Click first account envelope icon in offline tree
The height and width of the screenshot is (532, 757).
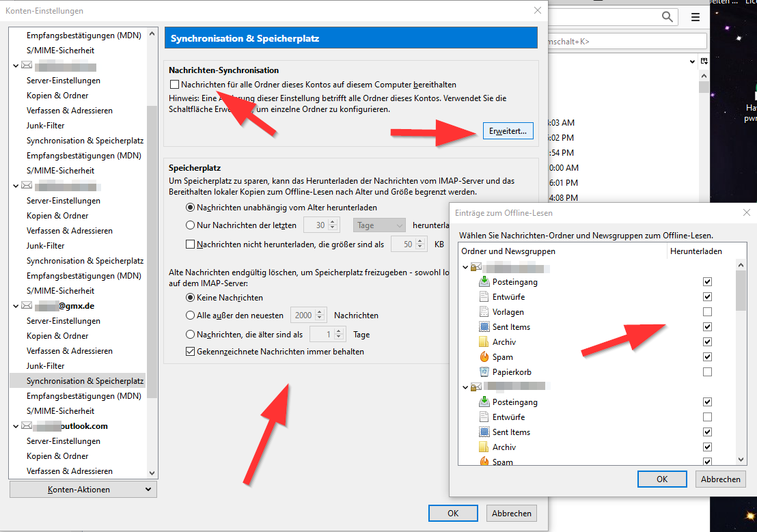[476, 267]
